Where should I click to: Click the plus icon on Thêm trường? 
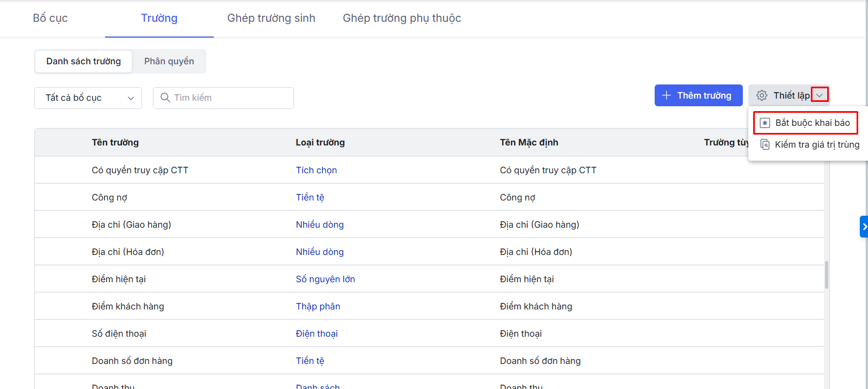[666, 95]
